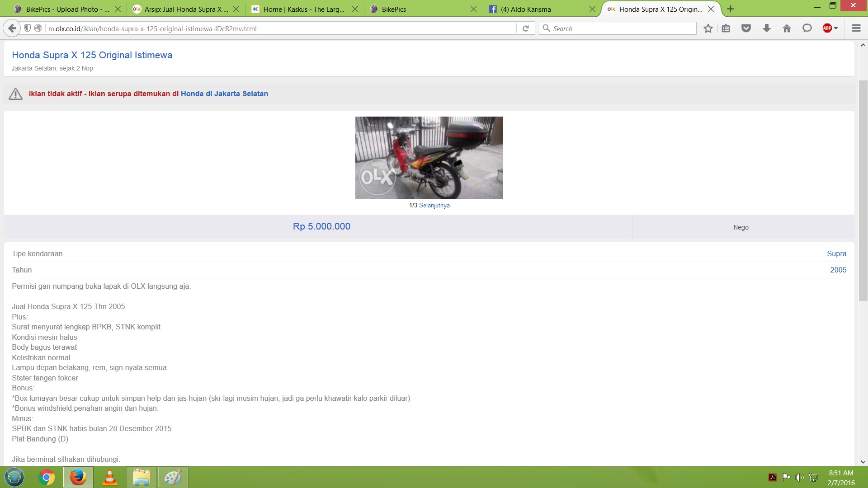Close the Arsip: Jual Honda Supra X tab
Viewport: 868px width, 488px height.
click(x=236, y=9)
